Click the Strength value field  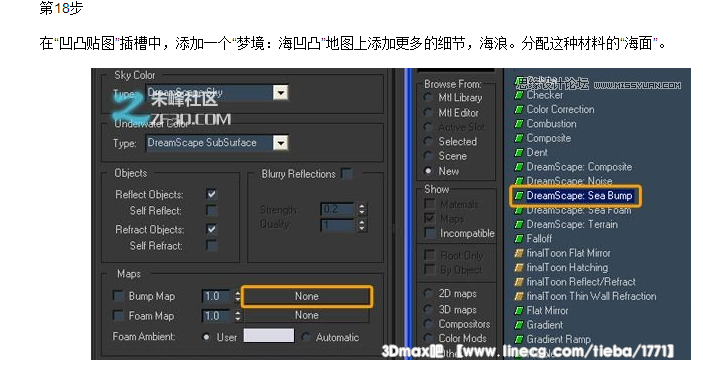pyautogui.click(x=338, y=209)
